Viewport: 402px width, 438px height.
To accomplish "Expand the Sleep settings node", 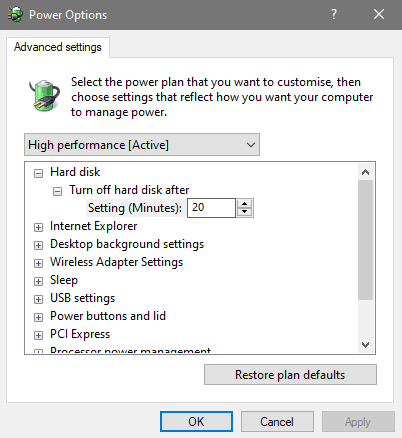I will pyautogui.click(x=39, y=281).
